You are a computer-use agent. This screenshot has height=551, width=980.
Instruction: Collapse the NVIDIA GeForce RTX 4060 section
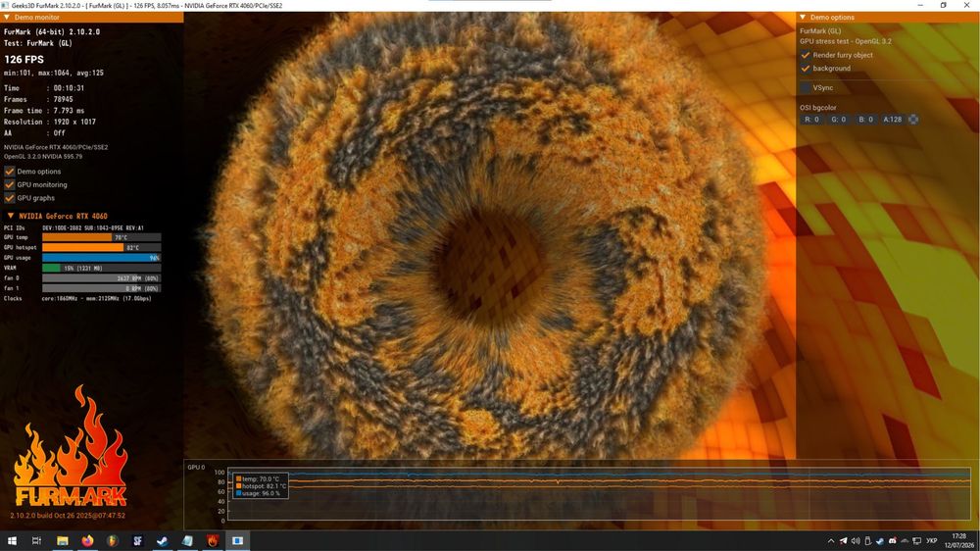coord(11,216)
